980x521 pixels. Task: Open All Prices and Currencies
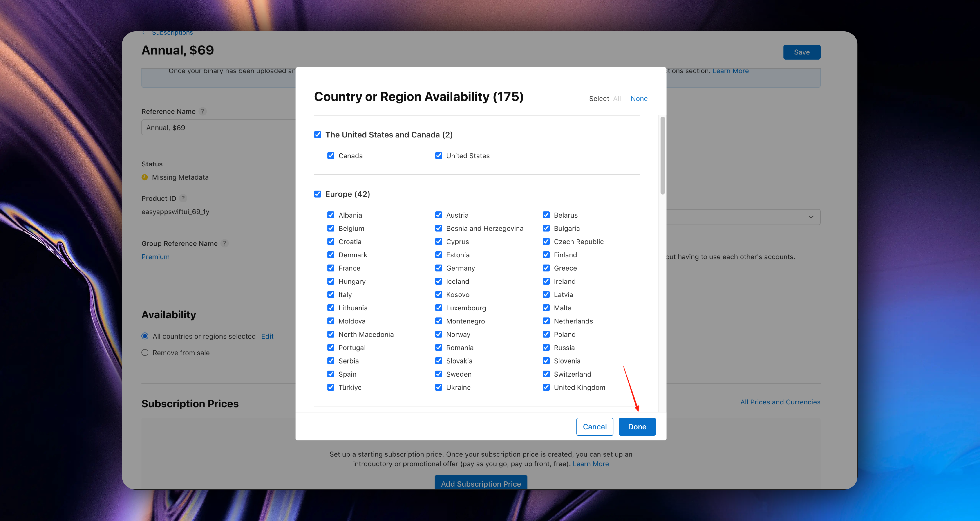coord(780,402)
